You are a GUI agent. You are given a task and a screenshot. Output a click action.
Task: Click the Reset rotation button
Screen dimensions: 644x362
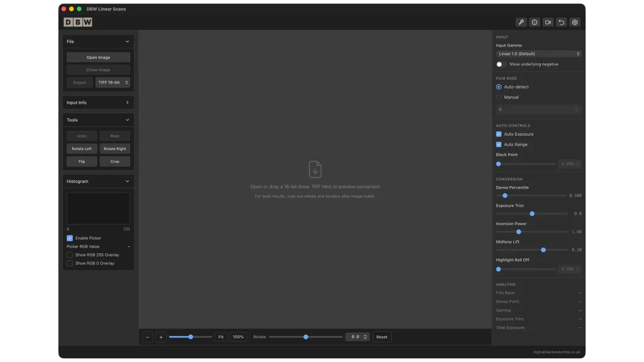tap(382, 337)
